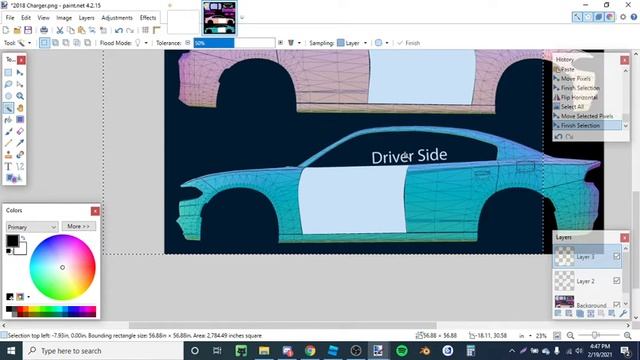The height and width of the screenshot is (360, 640).
Task: Select the Pencil tool
Action: [8, 143]
